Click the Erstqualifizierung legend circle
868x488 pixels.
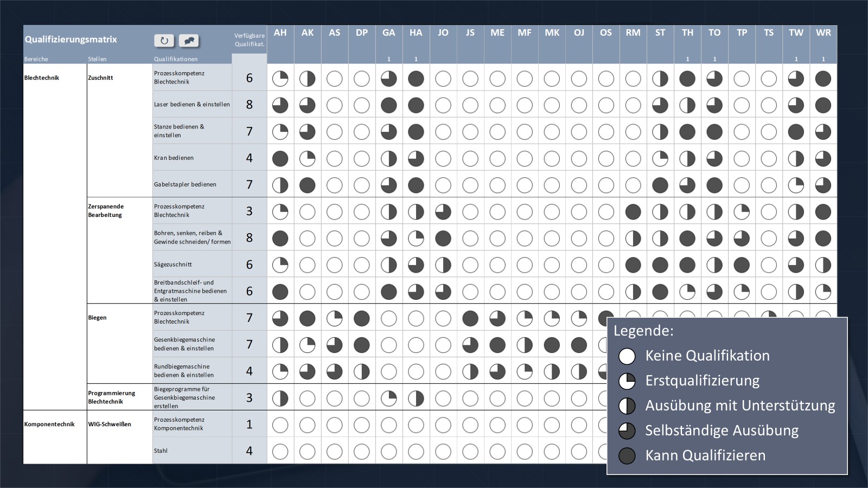point(627,381)
